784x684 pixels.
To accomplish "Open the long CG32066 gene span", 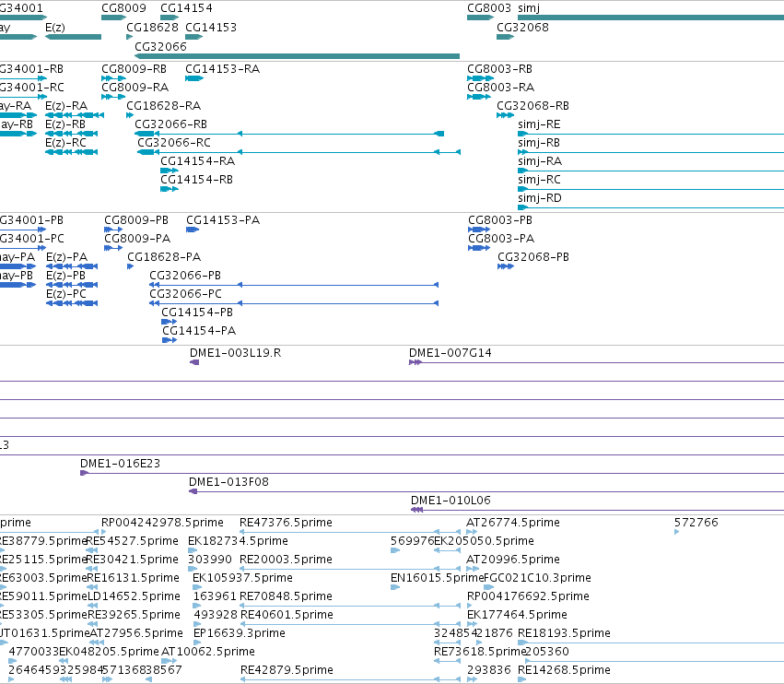I will [x=297, y=56].
